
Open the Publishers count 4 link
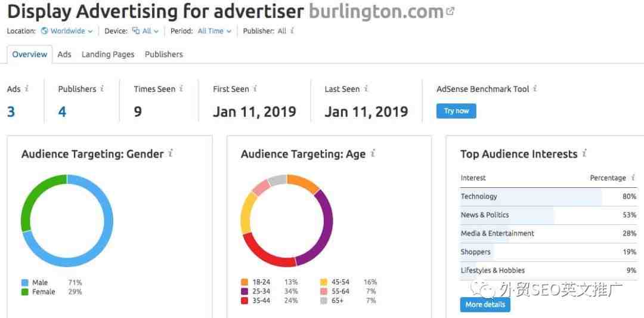[62, 112]
